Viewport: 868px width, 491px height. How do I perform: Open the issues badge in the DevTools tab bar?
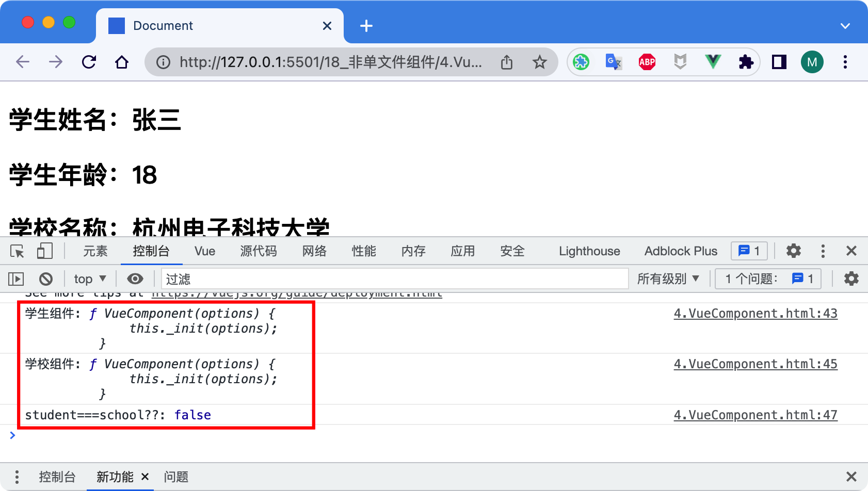(x=749, y=251)
